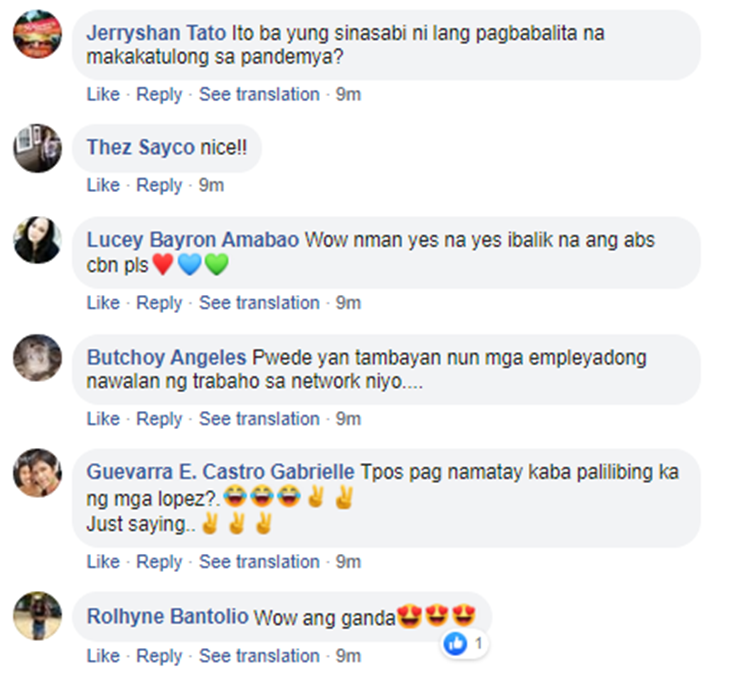Click the 9m timestamp on Butchoy's comment

tap(348, 418)
